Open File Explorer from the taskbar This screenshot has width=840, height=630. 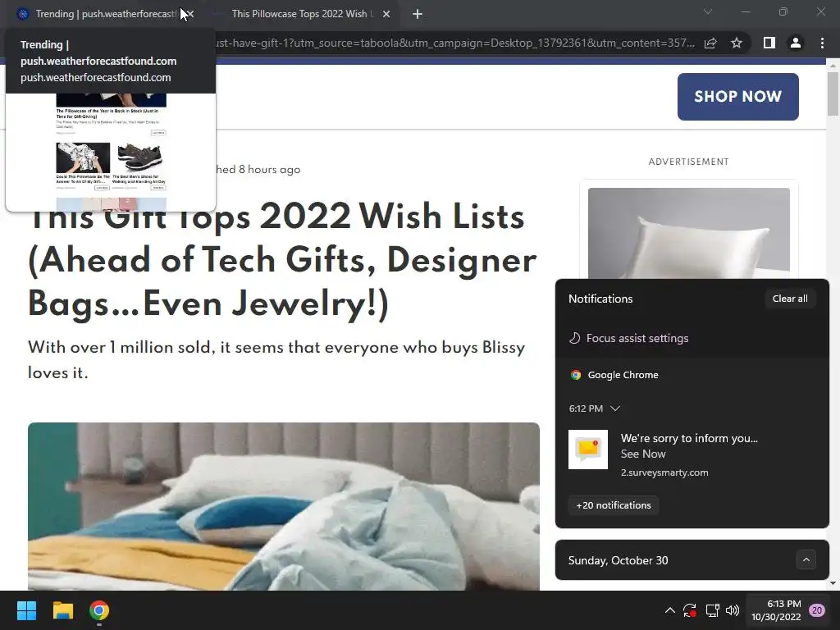point(62,610)
